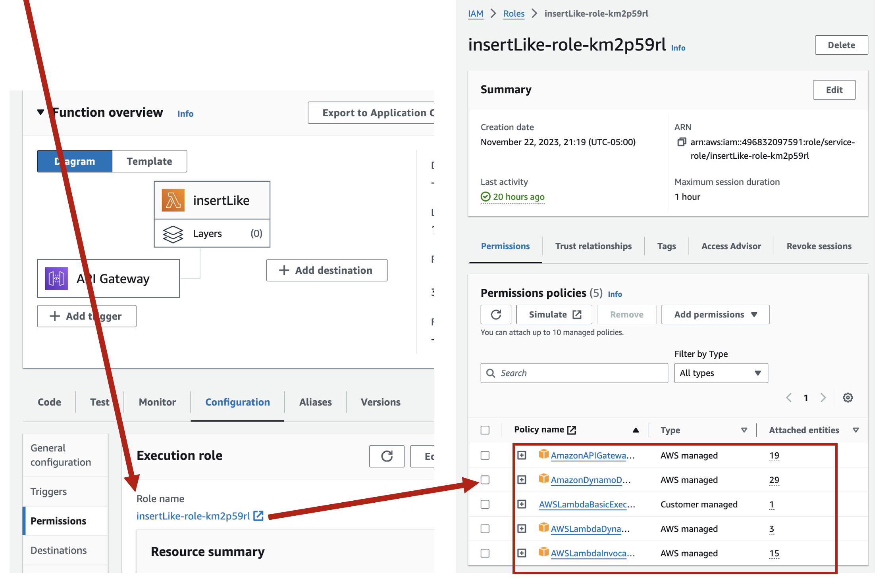Click the AmazonAPIGateway policy box icon
The height and width of the screenshot is (588, 894).
(544, 454)
